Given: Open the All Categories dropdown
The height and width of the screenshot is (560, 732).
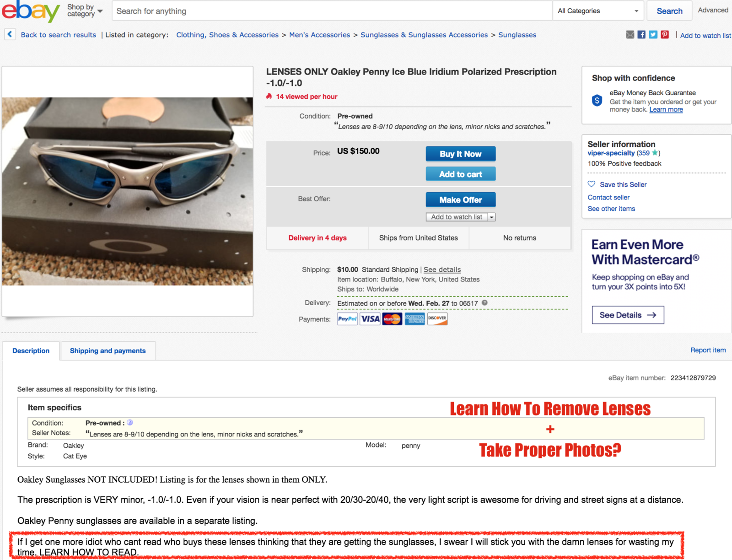Looking at the screenshot, I should [x=598, y=11].
